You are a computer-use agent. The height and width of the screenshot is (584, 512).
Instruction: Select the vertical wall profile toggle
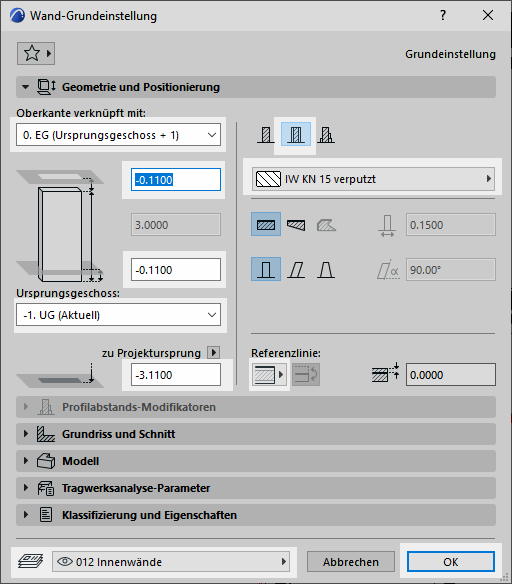tap(266, 269)
